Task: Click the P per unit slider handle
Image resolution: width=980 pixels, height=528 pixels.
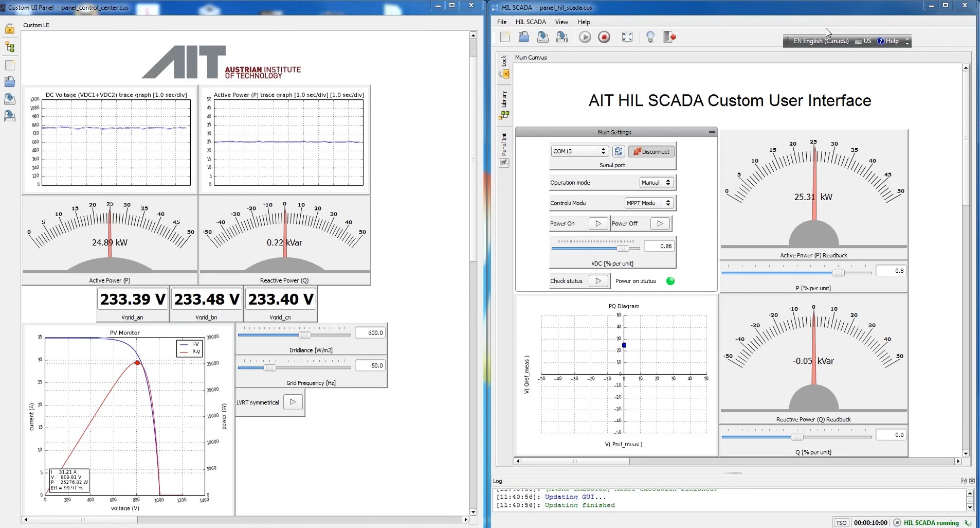Action: click(x=838, y=273)
